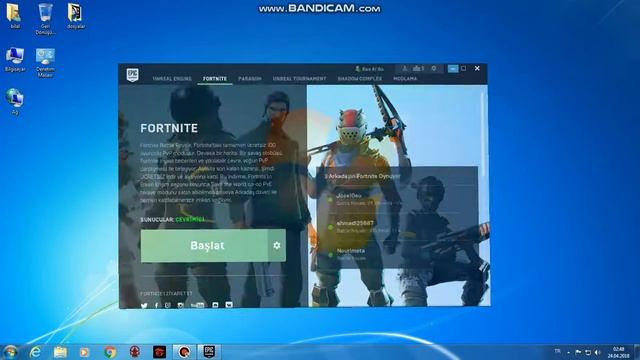Image resolution: width=640 pixels, height=360 pixels.
Task: Select the Fortnite tab
Action: pos(215,78)
